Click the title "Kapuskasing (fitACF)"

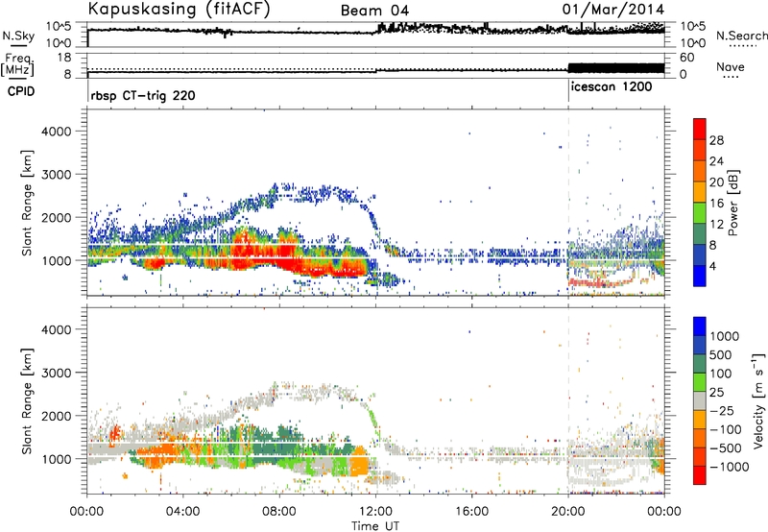[179, 9]
